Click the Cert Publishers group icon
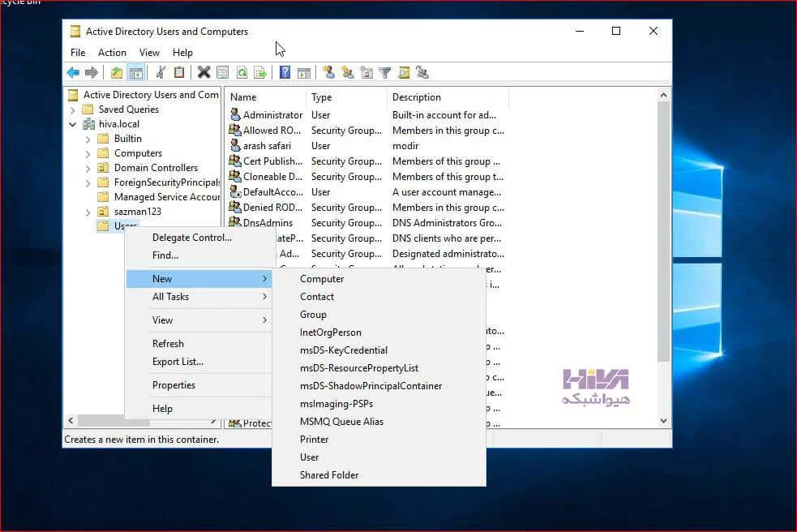 (x=235, y=161)
